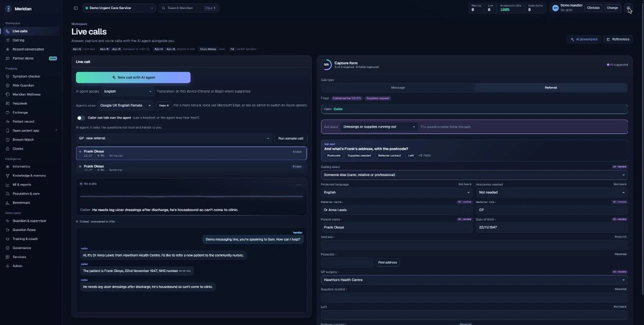Click the Clinician role button
This screenshot has width=644, height=325.
(x=593, y=8)
